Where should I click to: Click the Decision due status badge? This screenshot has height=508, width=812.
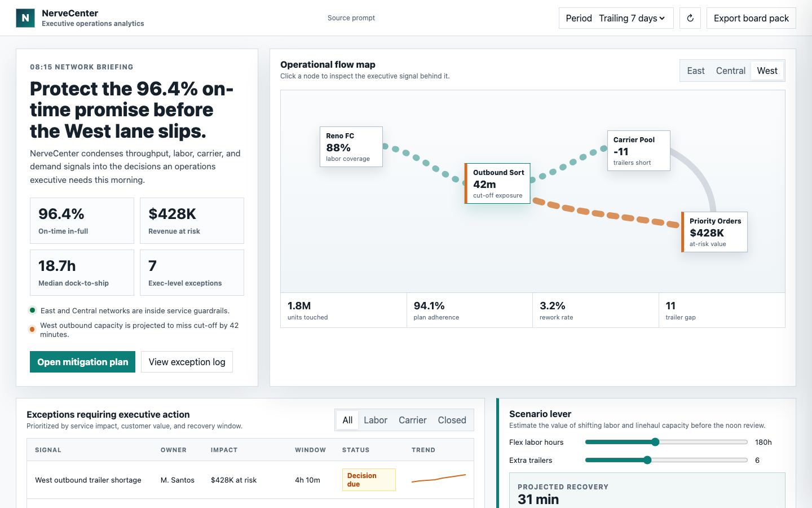point(369,480)
